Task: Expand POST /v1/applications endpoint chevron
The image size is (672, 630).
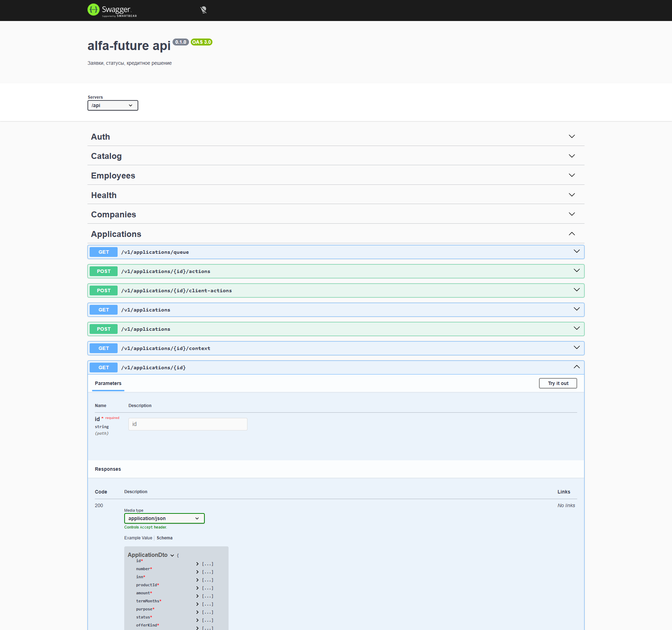Action: (576, 328)
